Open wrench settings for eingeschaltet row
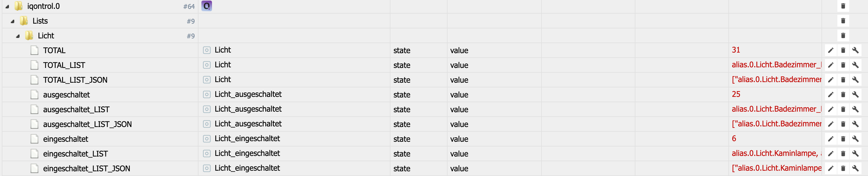 pos(855,139)
